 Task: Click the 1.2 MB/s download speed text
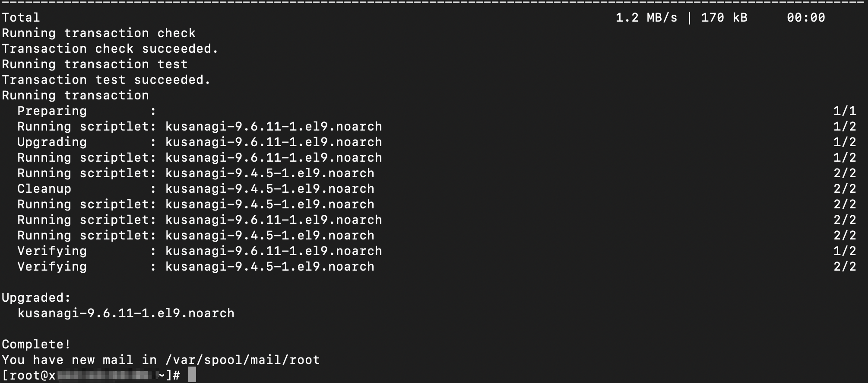coord(646,17)
